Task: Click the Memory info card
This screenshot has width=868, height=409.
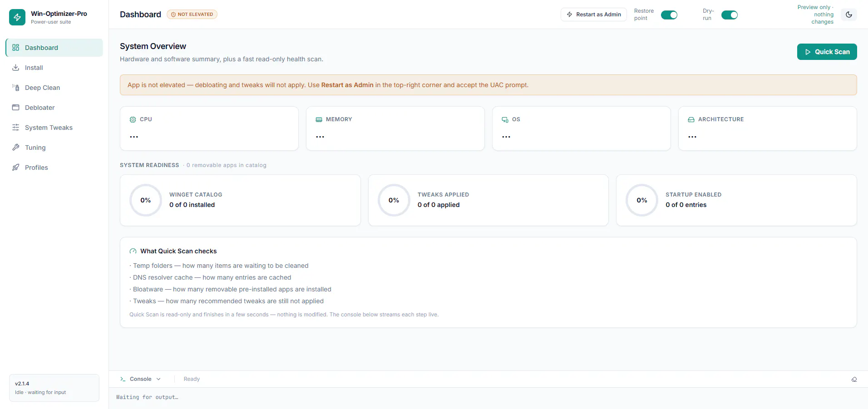Action: 395,128
